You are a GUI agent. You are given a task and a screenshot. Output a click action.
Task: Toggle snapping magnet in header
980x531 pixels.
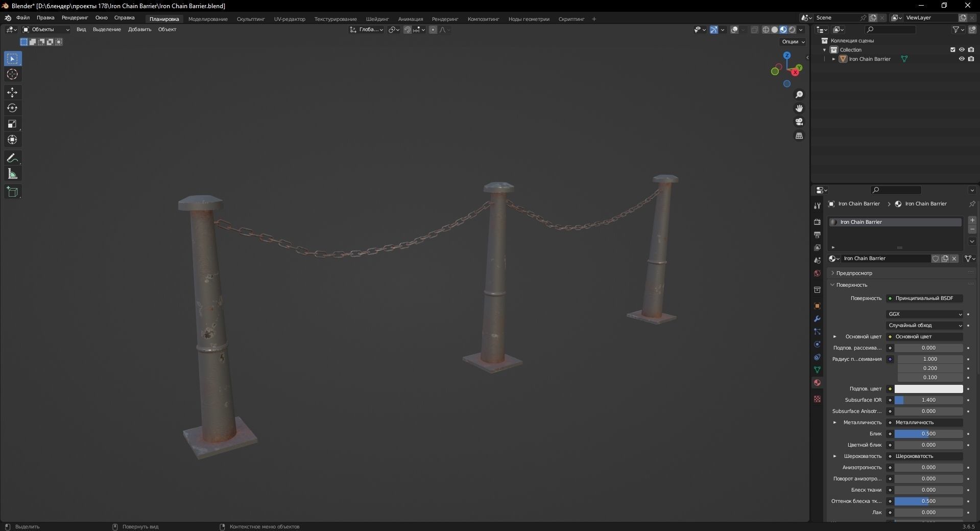[x=408, y=30]
